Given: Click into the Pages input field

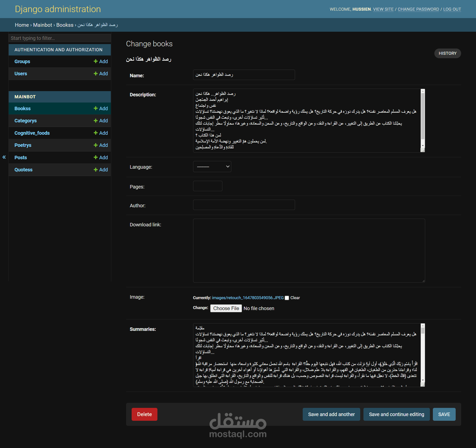Looking at the screenshot, I should [208, 186].
